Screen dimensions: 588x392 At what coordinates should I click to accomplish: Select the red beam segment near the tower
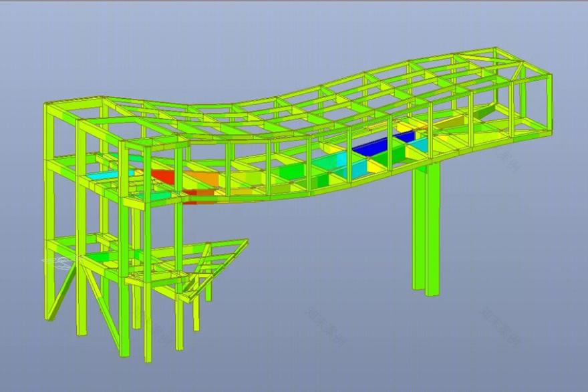click(163, 176)
